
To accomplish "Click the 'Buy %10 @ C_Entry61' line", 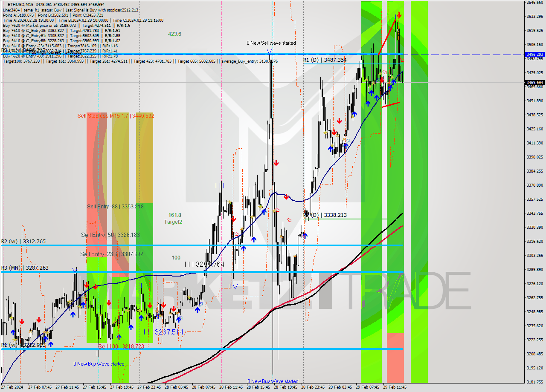I will click(x=61, y=35).
